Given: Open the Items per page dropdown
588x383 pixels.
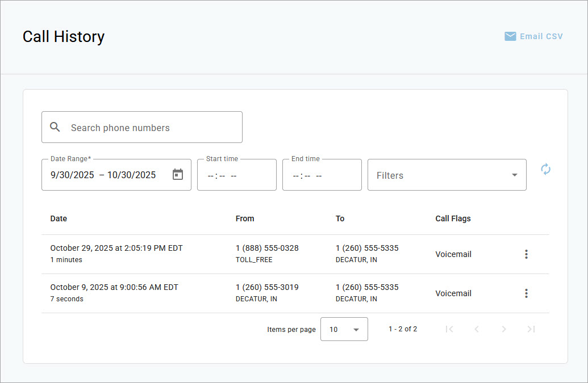Looking at the screenshot, I should [344, 329].
